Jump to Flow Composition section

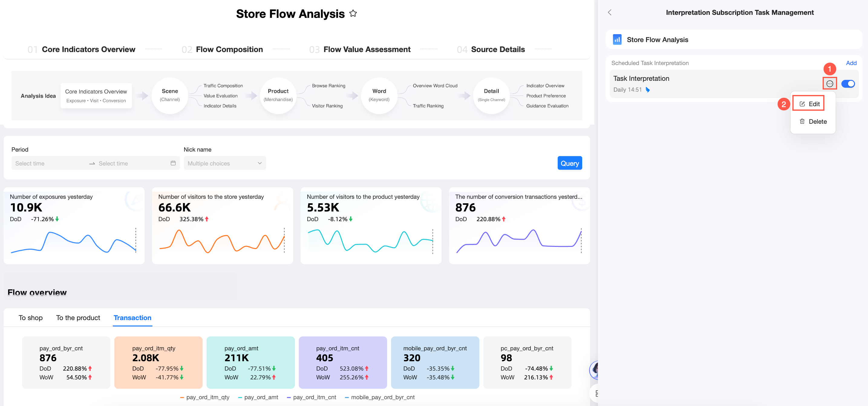coord(229,50)
